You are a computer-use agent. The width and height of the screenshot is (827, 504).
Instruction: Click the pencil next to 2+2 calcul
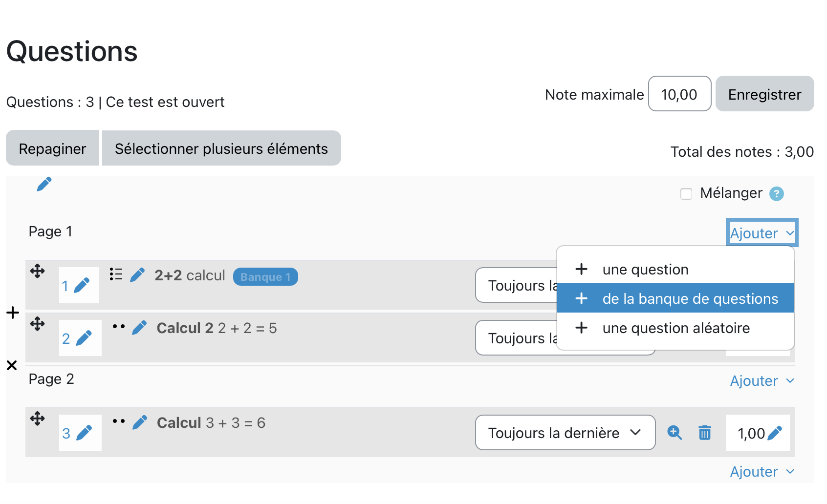(137, 275)
